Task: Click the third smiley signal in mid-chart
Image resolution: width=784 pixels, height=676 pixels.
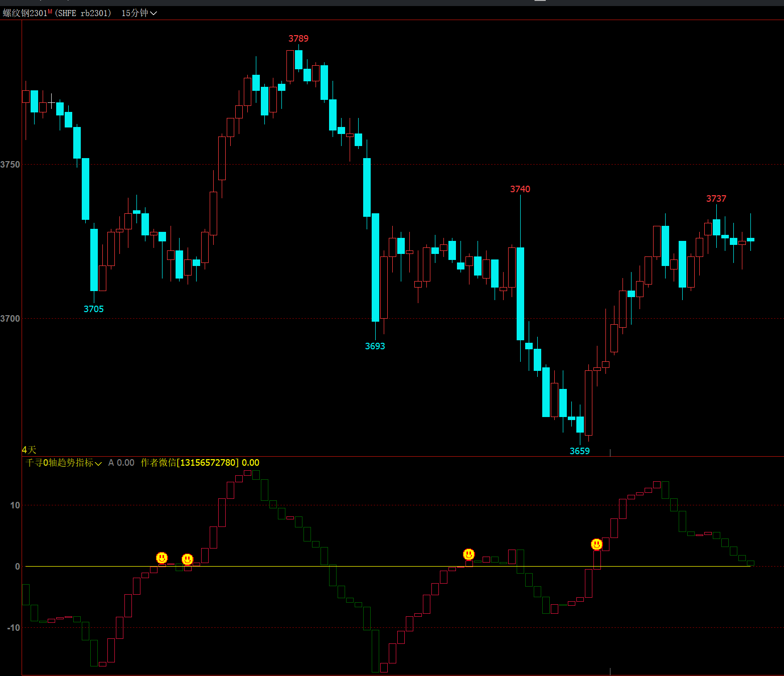Action: point(469,554)
